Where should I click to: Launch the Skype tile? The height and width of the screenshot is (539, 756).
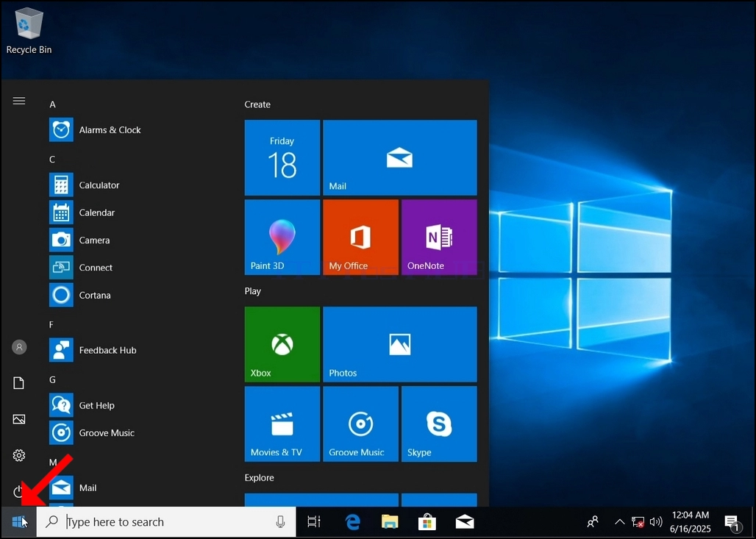(x=439, y=424)
